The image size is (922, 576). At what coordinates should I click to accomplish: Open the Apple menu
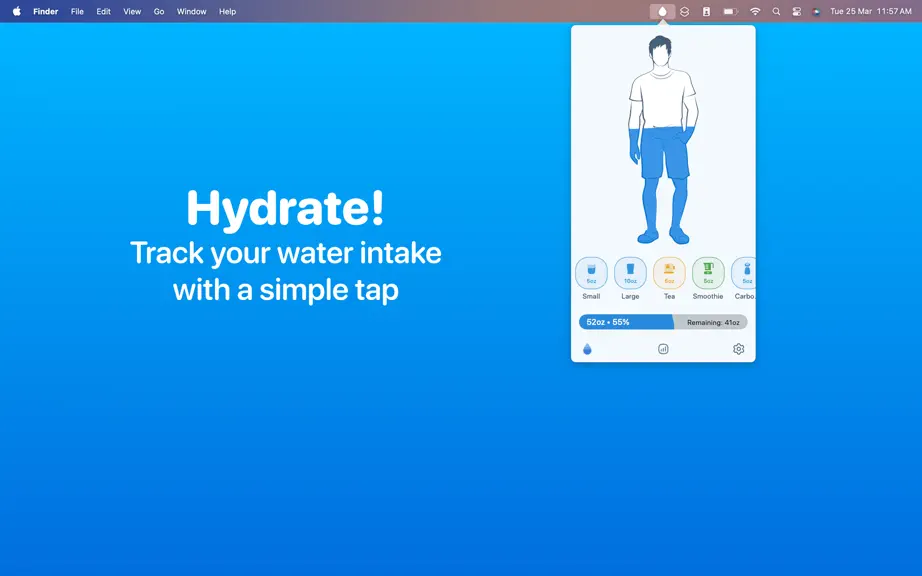[x=16, y=11]
